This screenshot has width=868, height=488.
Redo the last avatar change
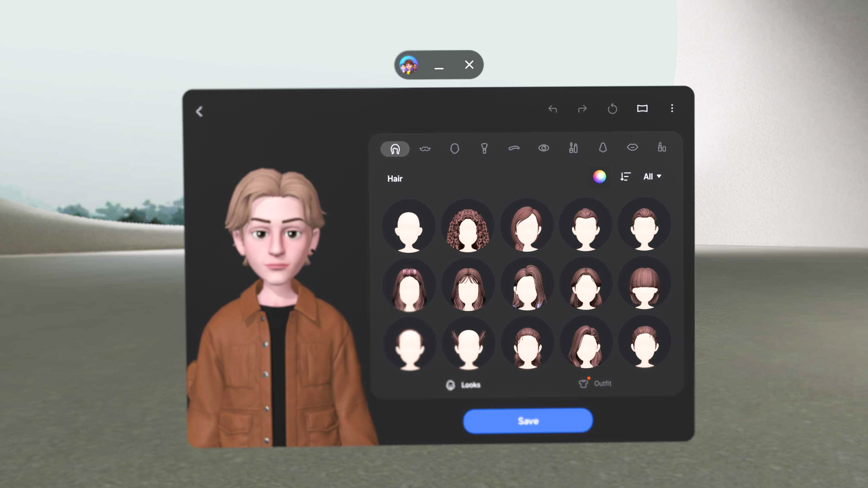(x=583, y=109)
